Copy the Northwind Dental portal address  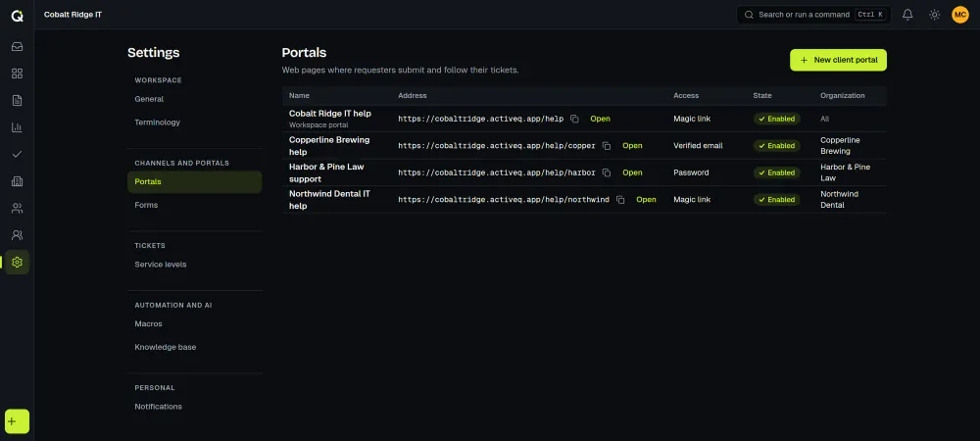point(620,200)
